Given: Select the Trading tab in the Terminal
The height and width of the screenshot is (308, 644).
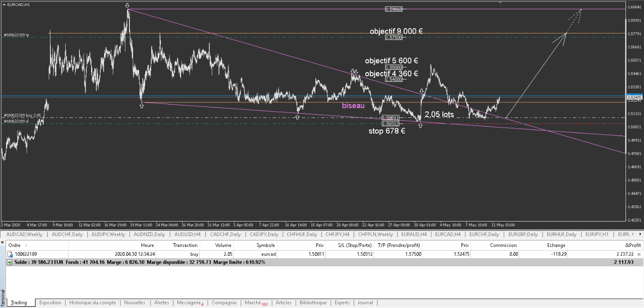Looking at the screenshot, I should coord(19,303).
